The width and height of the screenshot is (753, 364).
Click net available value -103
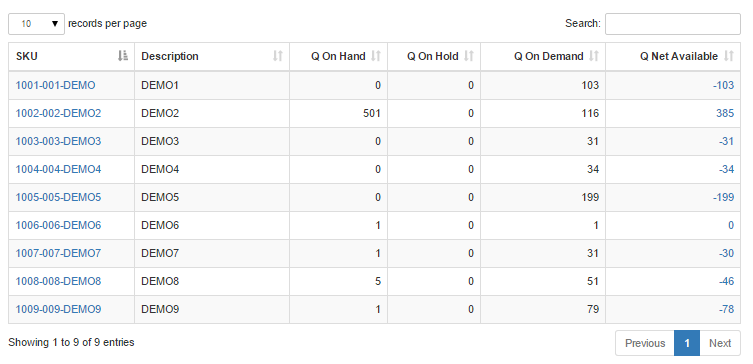click(x=724, y=85)
